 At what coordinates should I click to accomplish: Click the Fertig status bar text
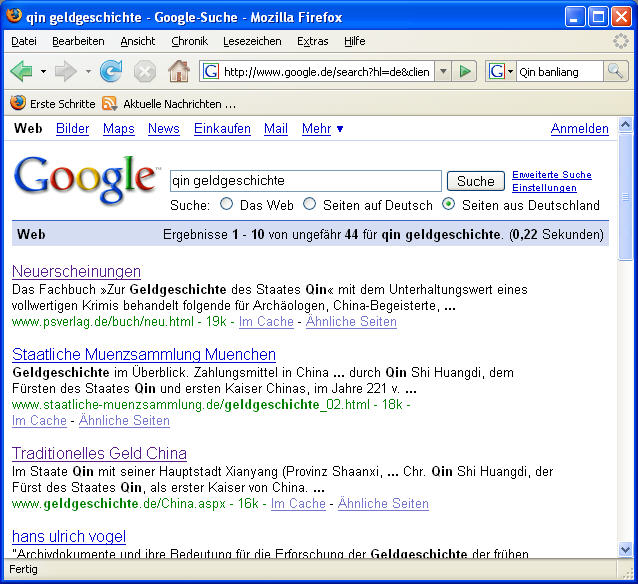[23, 569]
